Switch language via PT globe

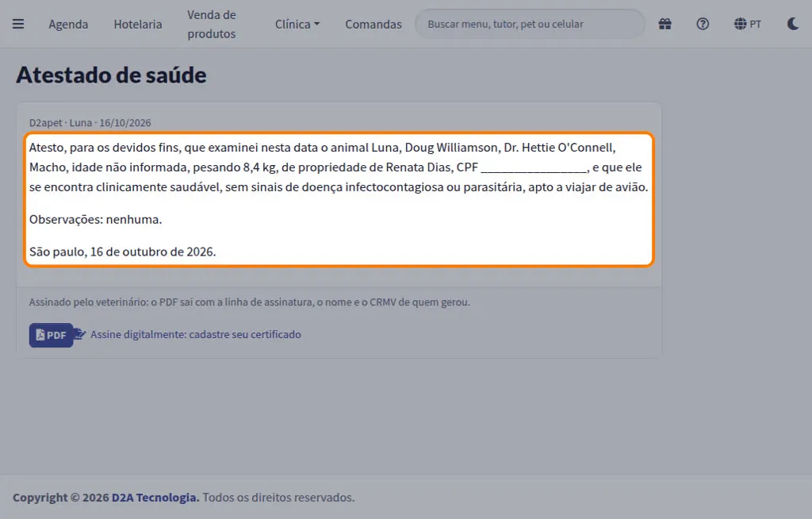[748, 24]
